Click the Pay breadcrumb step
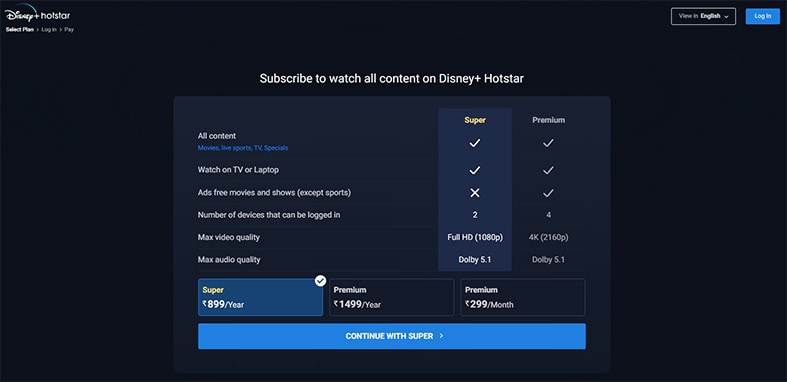Viewport: 787px width, 382px height. (x=69, y=30)
